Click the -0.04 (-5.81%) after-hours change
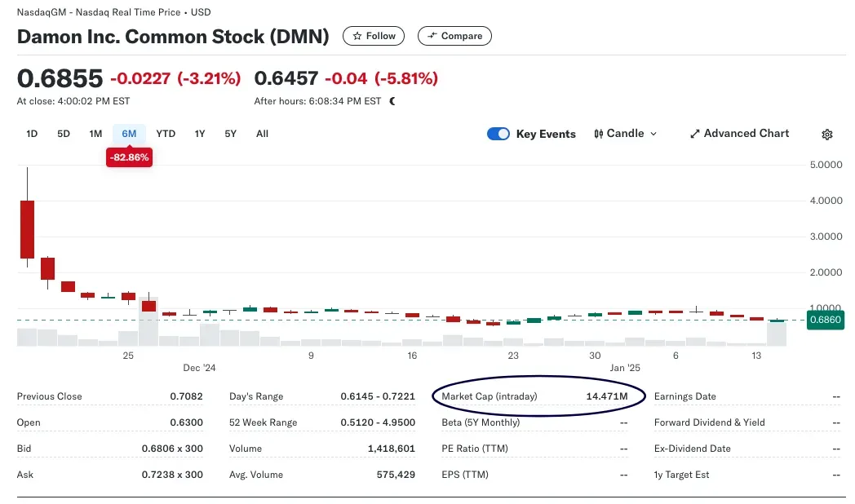This screenshot has width=855, height=504. coord(382,78)
